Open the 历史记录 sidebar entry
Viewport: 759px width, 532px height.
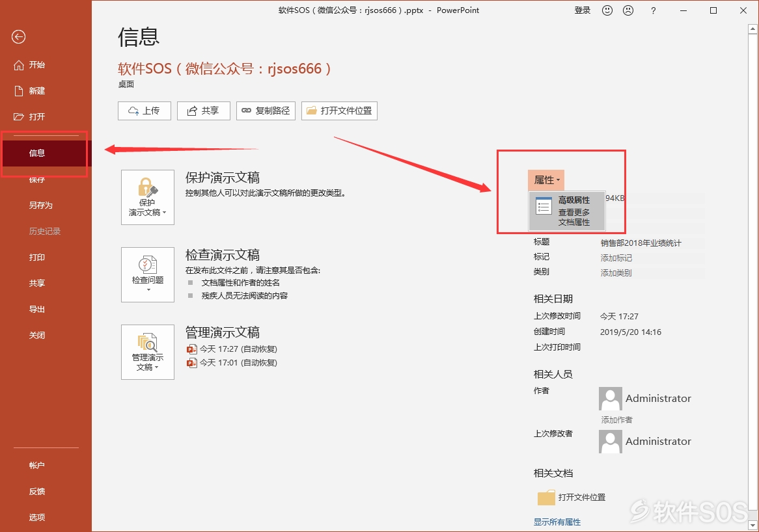coord(44,231)
